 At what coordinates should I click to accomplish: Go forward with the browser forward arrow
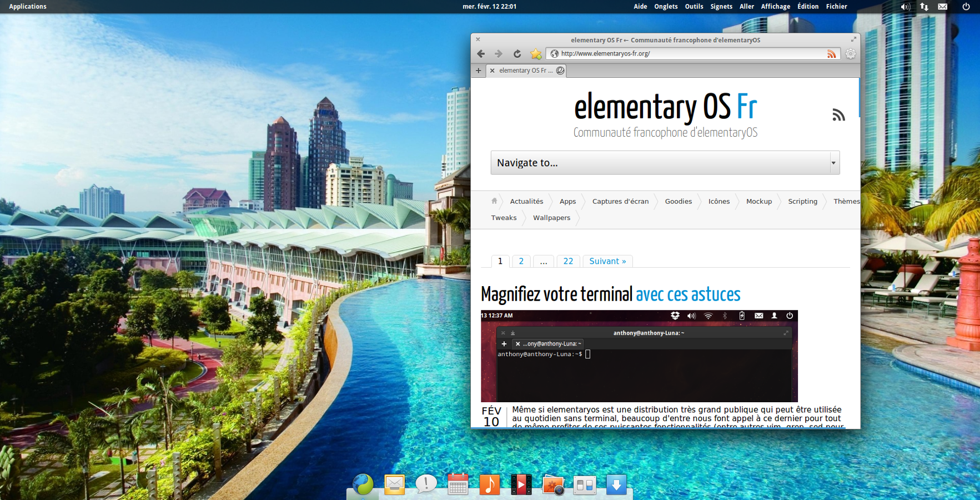coord(499,54)
